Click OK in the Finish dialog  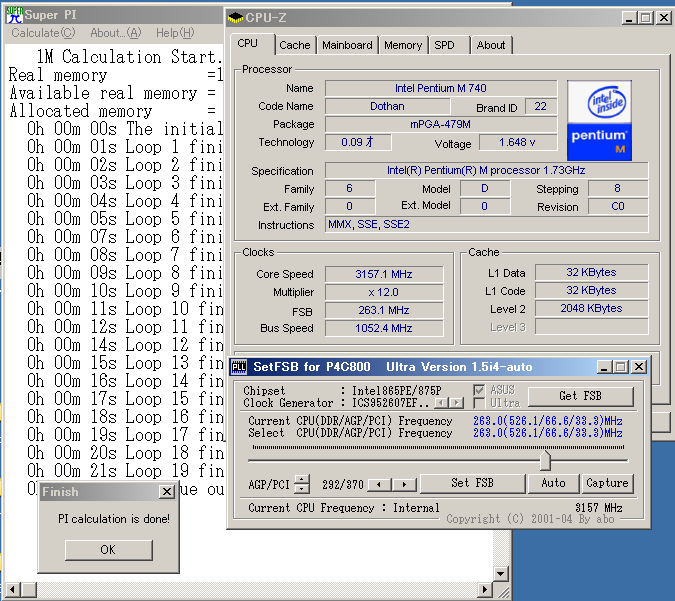pyautogui.click(x=108, y=550)
